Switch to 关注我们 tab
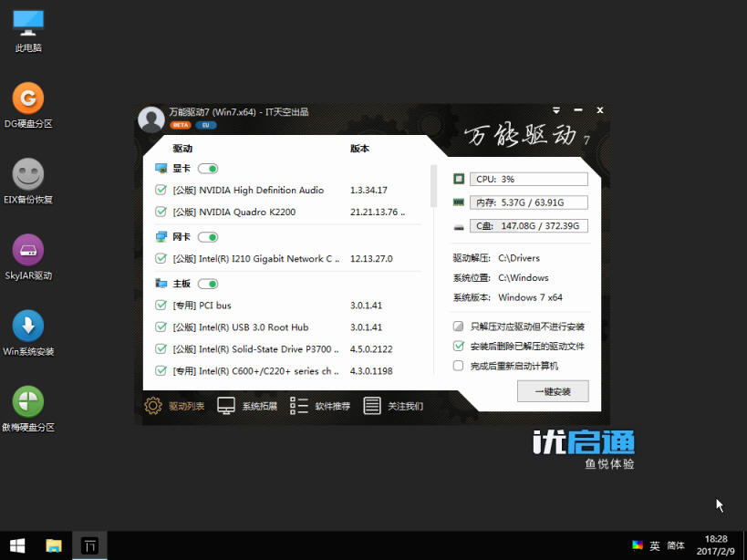Viewport: 747px width, 560px height. point(393,406)
